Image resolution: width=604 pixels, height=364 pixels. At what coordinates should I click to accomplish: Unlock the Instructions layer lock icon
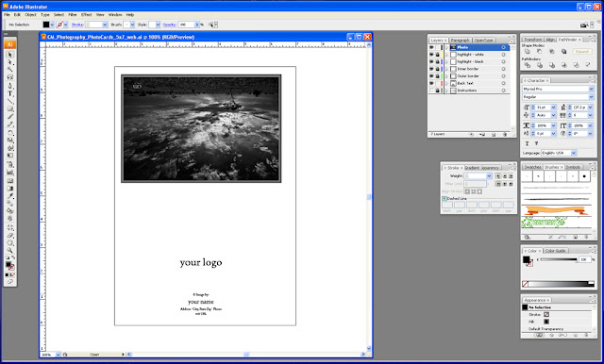(438, 91)
